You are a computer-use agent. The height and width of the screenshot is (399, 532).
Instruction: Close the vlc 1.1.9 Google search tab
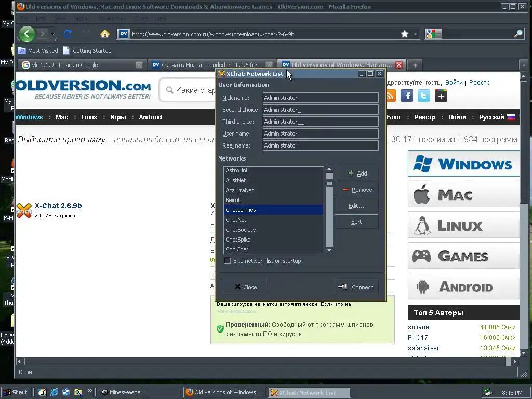pos(139,65)
